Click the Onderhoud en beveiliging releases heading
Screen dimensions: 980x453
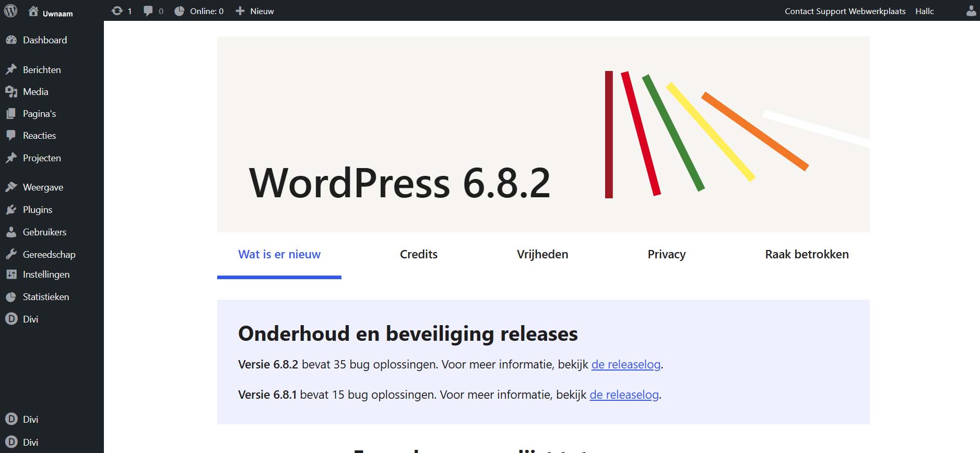(408, 334)
